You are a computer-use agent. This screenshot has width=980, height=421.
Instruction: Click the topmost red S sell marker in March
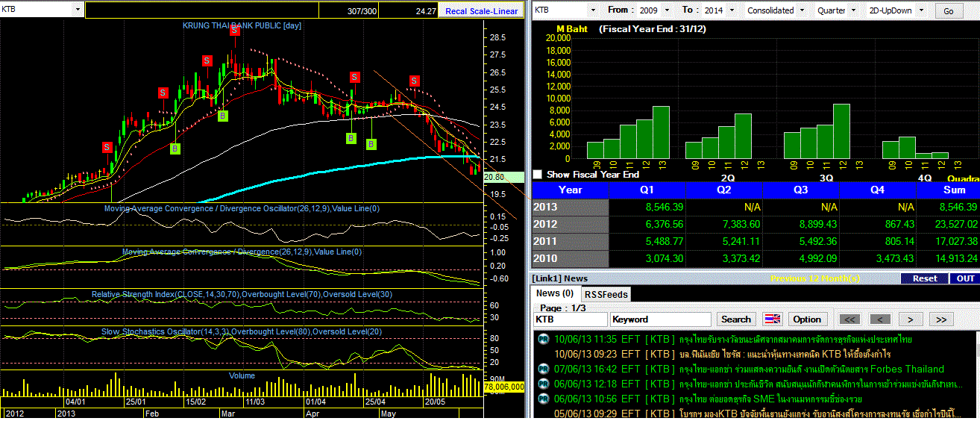click(x=234, y=31)
